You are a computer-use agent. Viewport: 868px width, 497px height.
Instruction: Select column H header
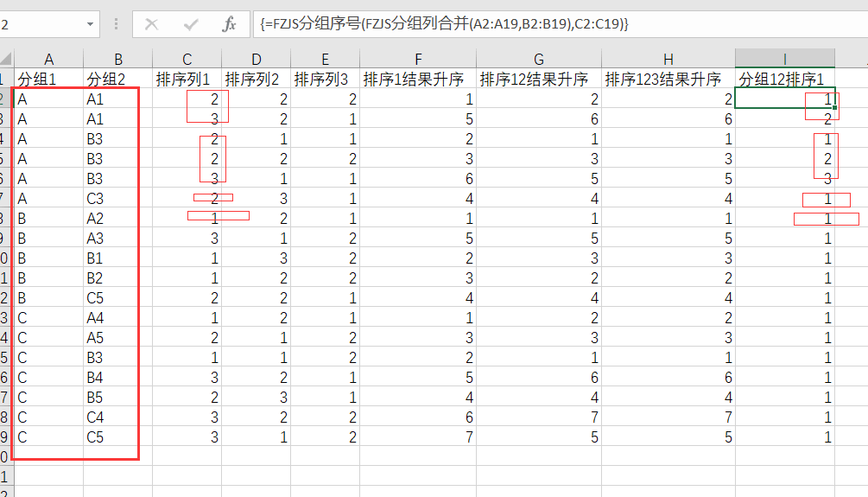coord(668,59)
